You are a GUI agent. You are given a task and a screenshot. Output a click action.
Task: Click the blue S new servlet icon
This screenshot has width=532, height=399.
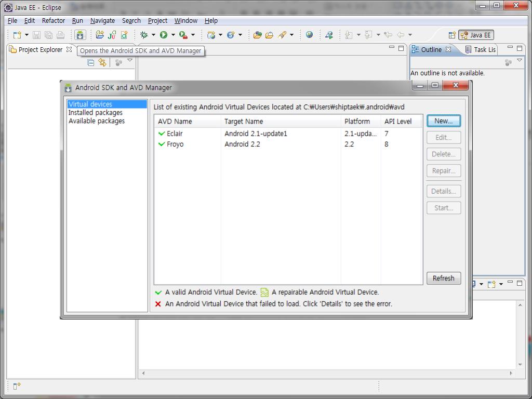point(231,35)
